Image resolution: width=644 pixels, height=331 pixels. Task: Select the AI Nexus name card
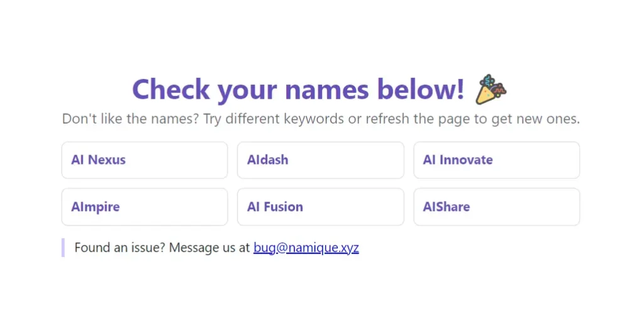tap(145, 160)
